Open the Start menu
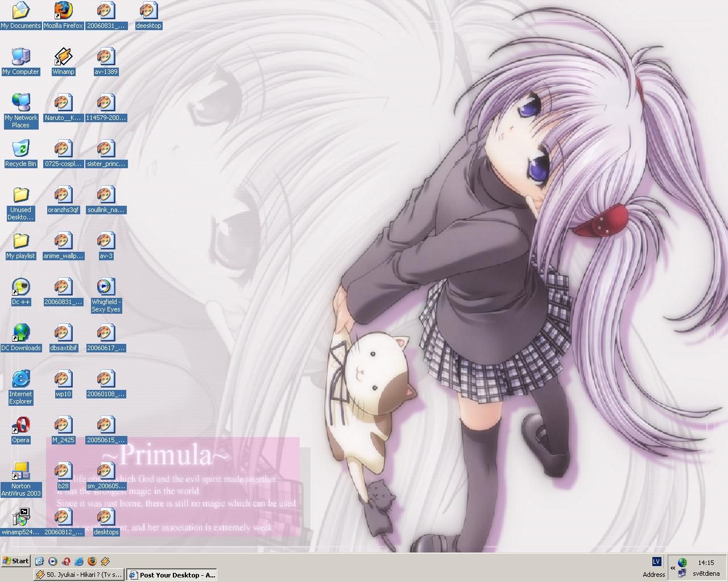Viewport: 728px width, 582px height. click(16, 561)
